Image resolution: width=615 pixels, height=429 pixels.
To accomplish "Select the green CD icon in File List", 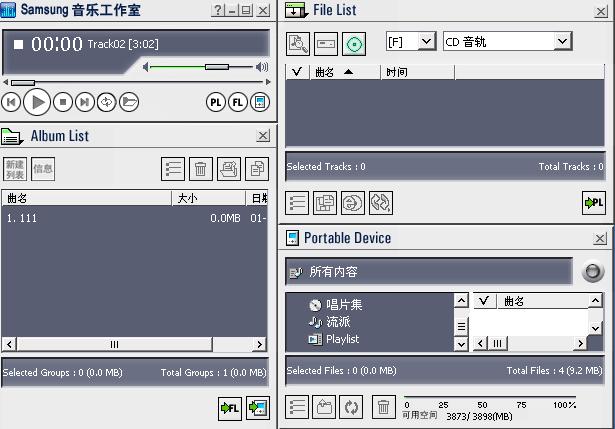I will click(x=354, y=44).
